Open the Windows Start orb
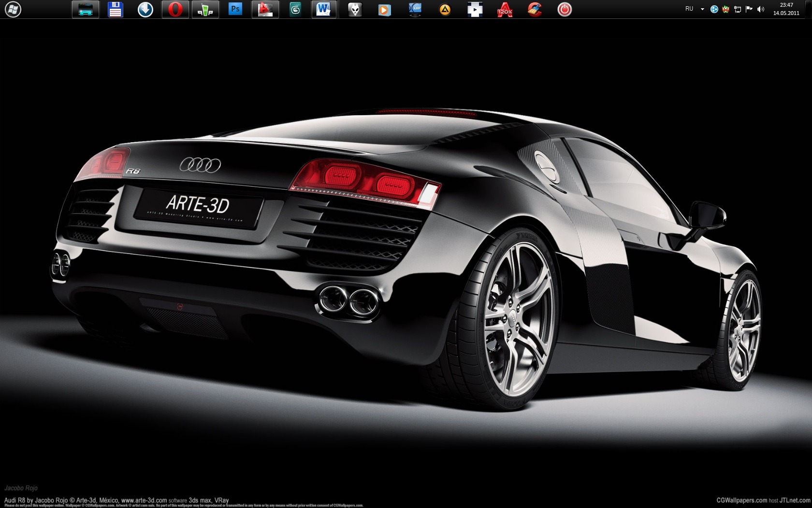812x508 pixels. (x=13, y=9)
